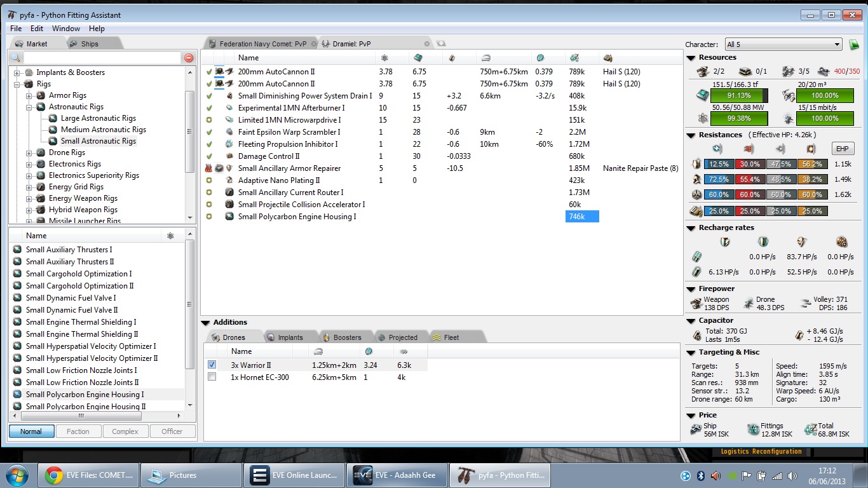Open a new fitting tab with the plus icon
This screenshot has width=868, height=488.
(x=441, y=44)
